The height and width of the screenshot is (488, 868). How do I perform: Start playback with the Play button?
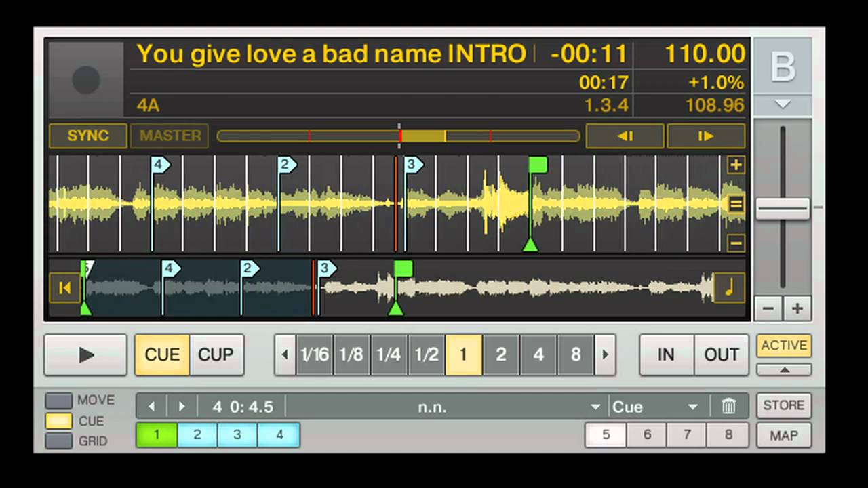point(85,354)
